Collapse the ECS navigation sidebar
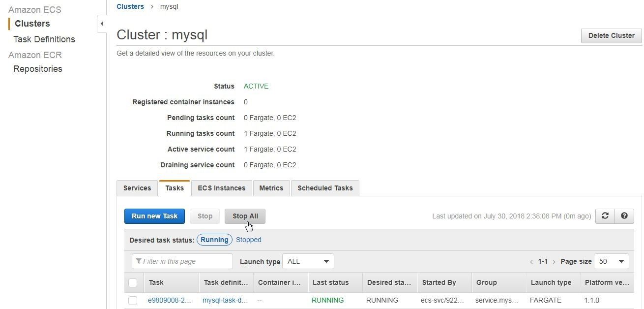This screenshot has width=644, height=309. pyautogui.click(x=102, y=23)
